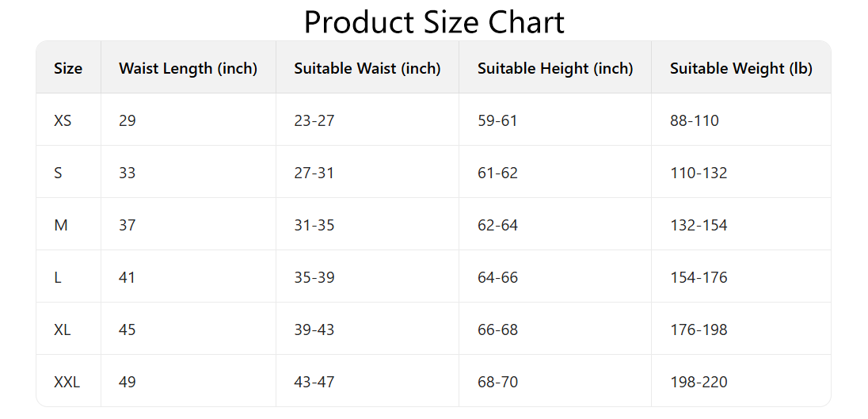
Task: Select the M size cell
Action: (61, 226)
